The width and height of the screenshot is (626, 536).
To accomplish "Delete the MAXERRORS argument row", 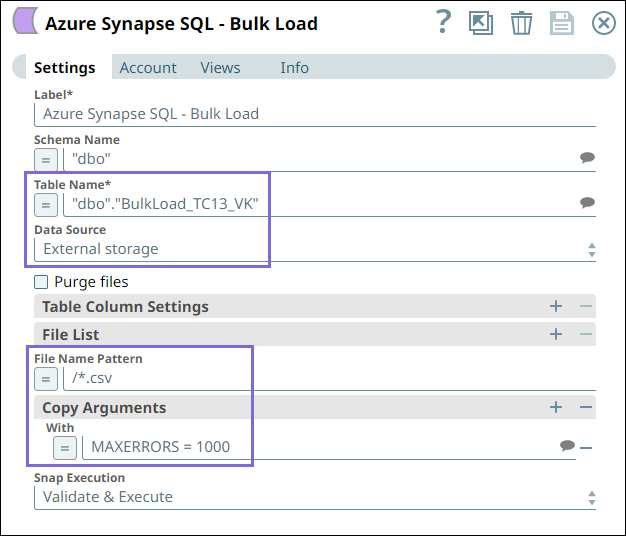I will [x=586, y=448].
